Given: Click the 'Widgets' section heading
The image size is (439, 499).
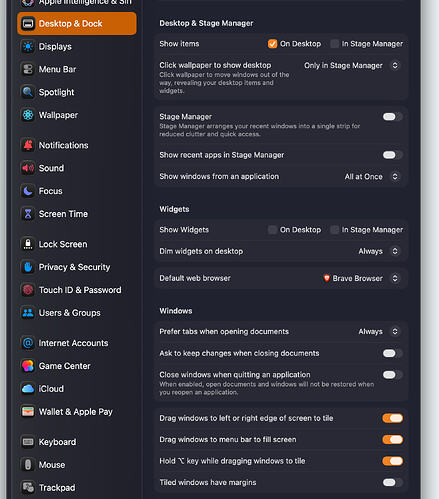Looking at the screenshot, I should coord(174,209).
